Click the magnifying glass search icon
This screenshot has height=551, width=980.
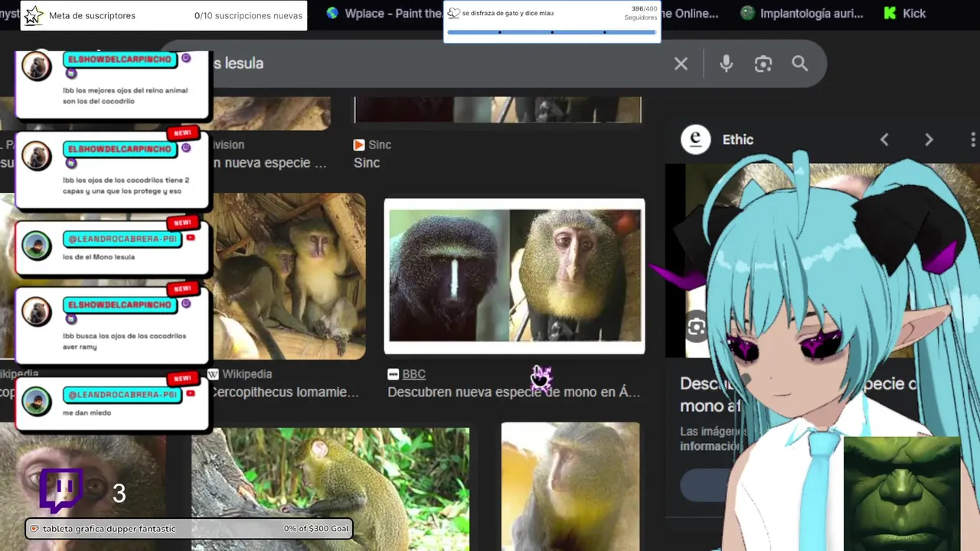click(x=800, y=64)
